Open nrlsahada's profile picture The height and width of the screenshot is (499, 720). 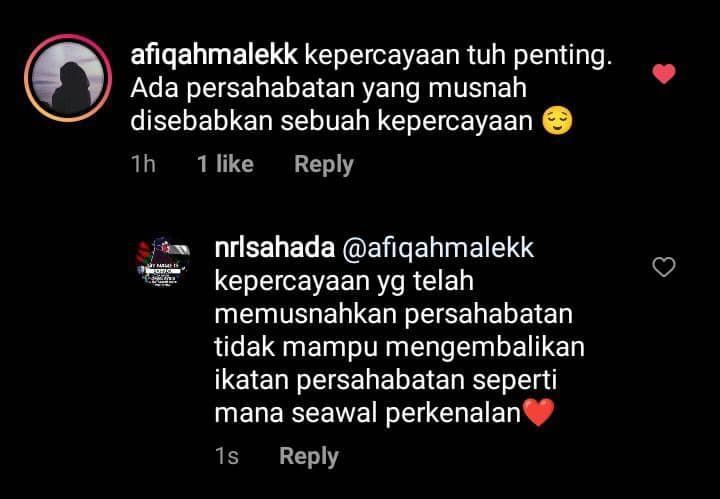pos(163,261)
